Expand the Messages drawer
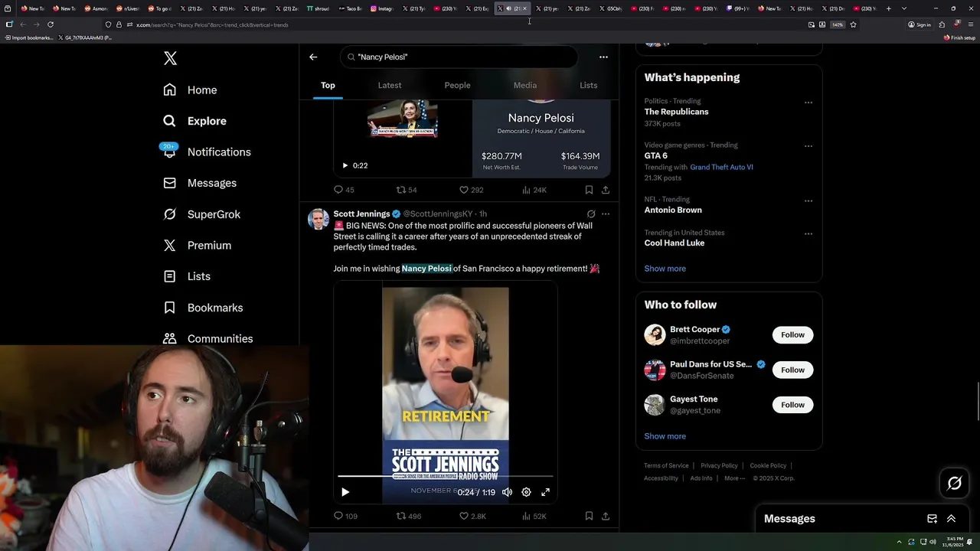This screenshot has width=980, height=551. click(951, 519)
